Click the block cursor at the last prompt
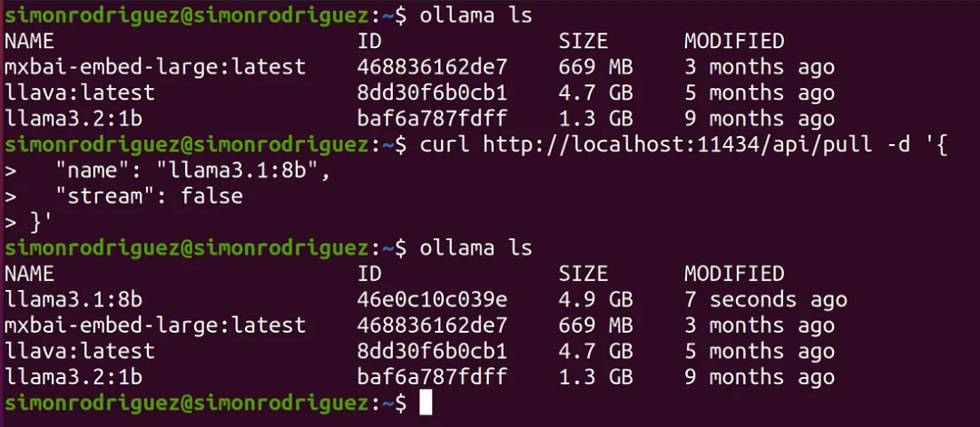This screenshot has width=980, height=427. point(426,403)
